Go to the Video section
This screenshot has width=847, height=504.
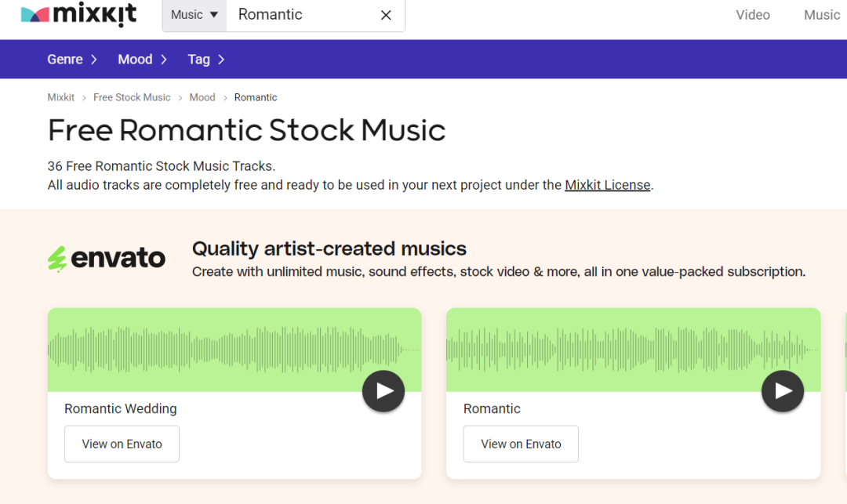point(753,15)
